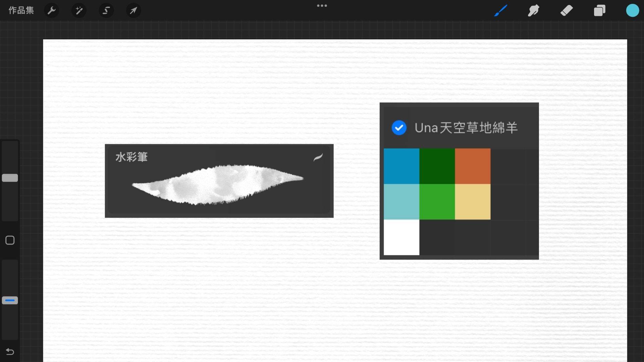The image size is (644, 362).
Task: Activate the Selection S-shaped tool
Action: pyautogui.click(x=106, y=11)
